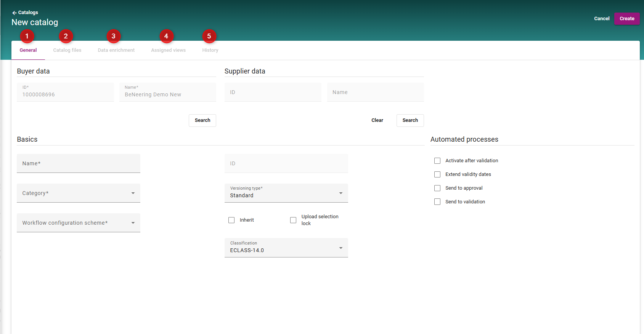644x334 pixels.
Task: Click red badge number 2
Action: click(x=66, y=36)
